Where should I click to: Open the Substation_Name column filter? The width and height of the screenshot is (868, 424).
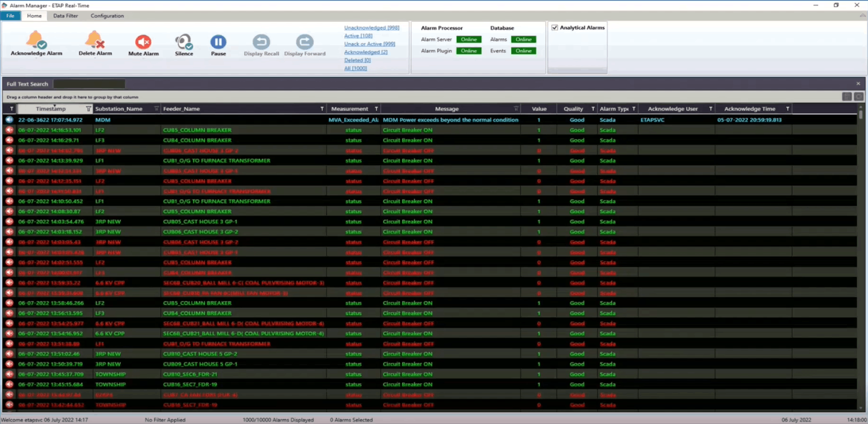pos(156,109)
